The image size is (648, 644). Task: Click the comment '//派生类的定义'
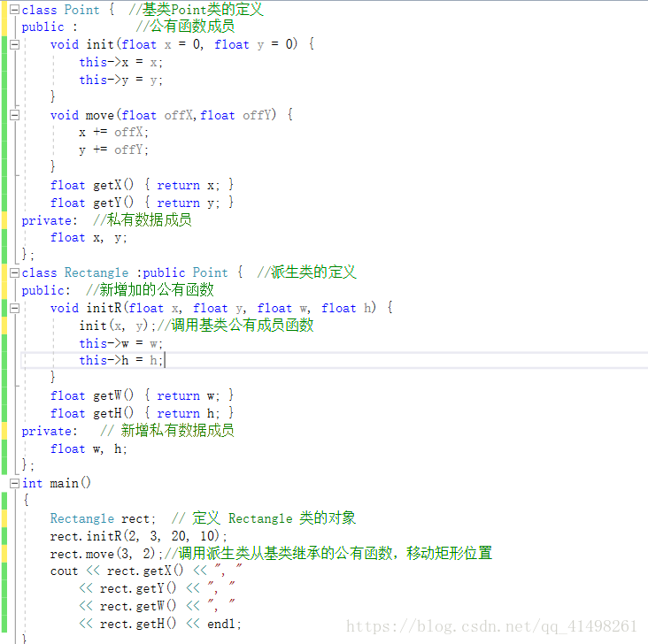306,272
